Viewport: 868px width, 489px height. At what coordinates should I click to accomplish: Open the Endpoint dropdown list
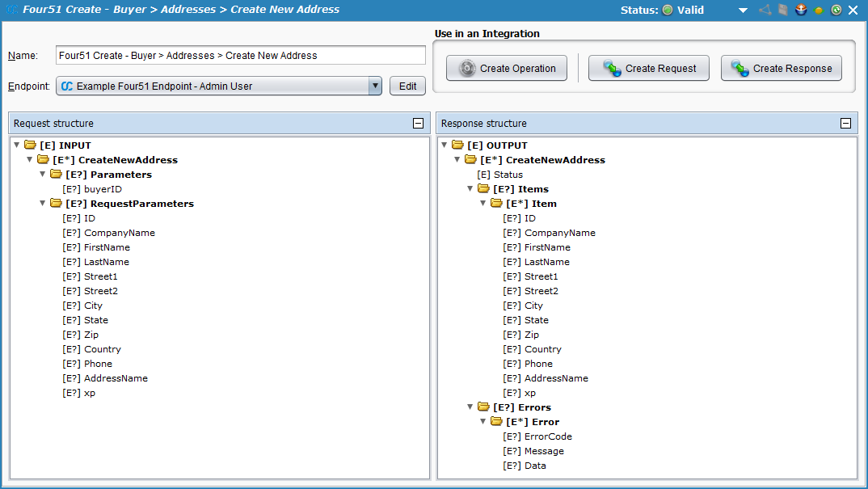click(374, 86)
